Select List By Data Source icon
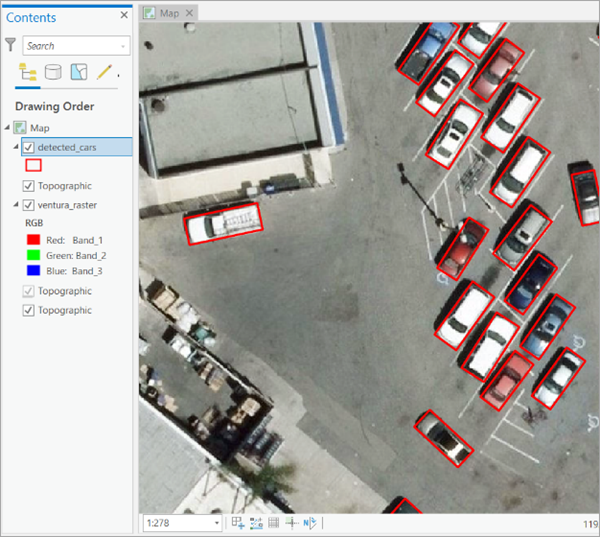The image size is (600, 537). [x=53, y=72]
